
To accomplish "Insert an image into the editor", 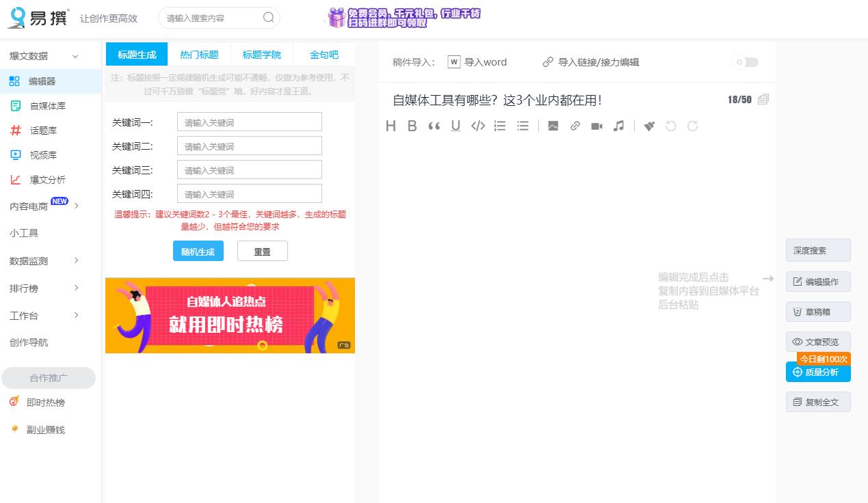I will point(553,126).
